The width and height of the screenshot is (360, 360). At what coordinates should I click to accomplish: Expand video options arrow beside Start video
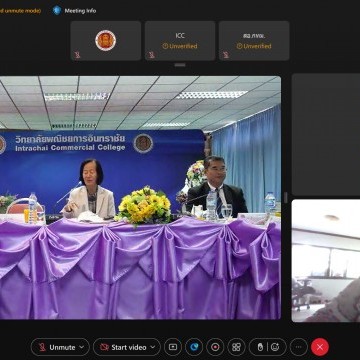pos(153,347)
